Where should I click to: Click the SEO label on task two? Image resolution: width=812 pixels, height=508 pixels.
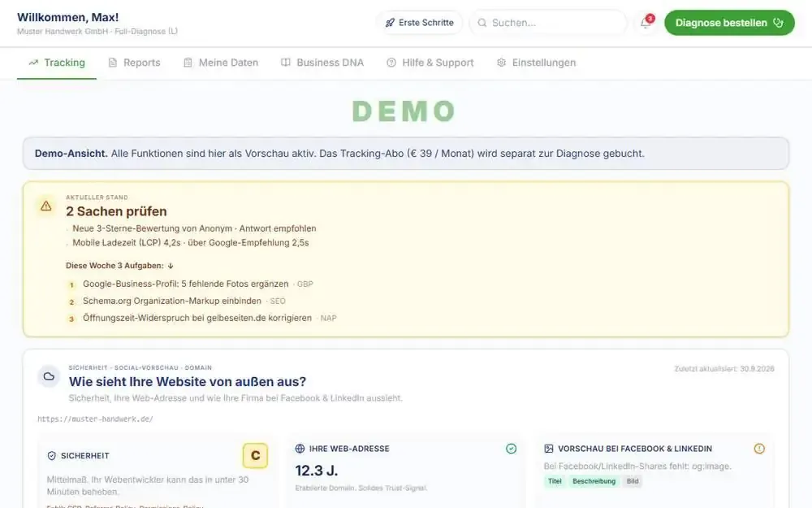click(278, 302)
